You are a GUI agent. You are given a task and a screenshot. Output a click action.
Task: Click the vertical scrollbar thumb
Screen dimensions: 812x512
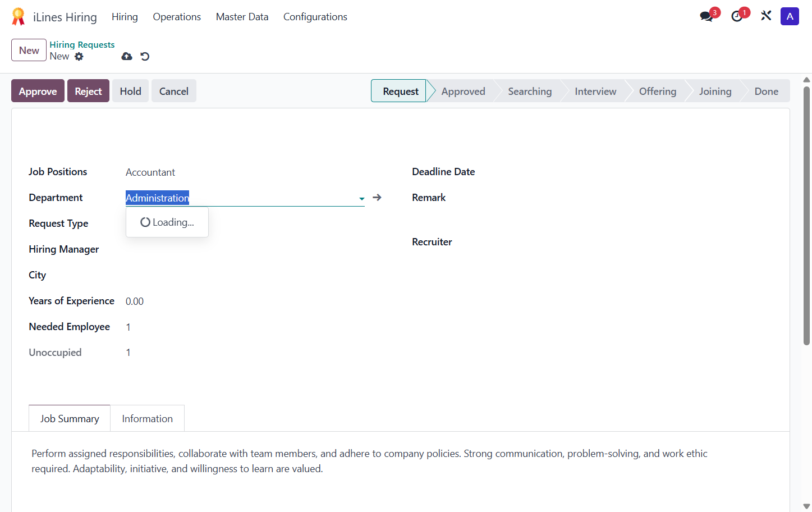point(806,216)
